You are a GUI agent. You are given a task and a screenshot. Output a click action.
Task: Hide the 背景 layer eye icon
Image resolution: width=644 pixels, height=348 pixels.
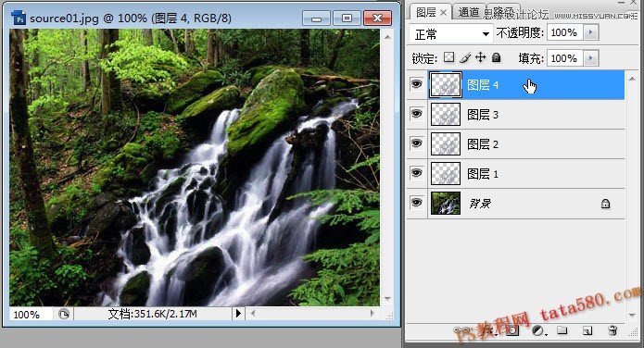pos(416,203)
